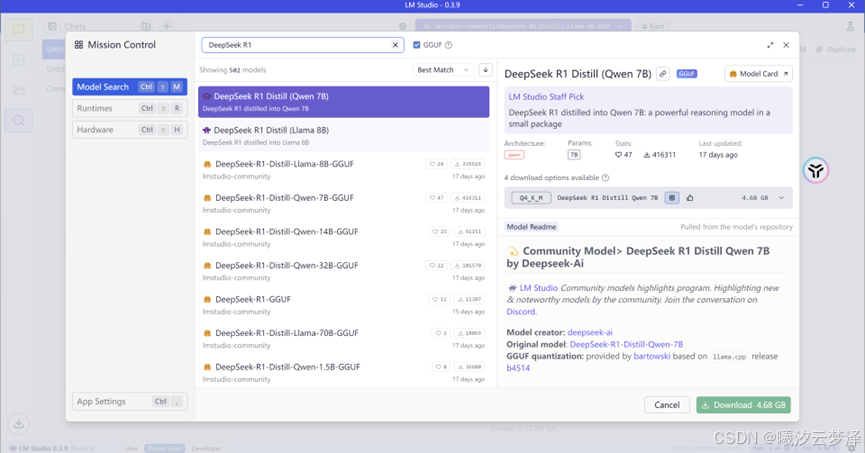Copy model link icon beside title

[x=663, y=73]
